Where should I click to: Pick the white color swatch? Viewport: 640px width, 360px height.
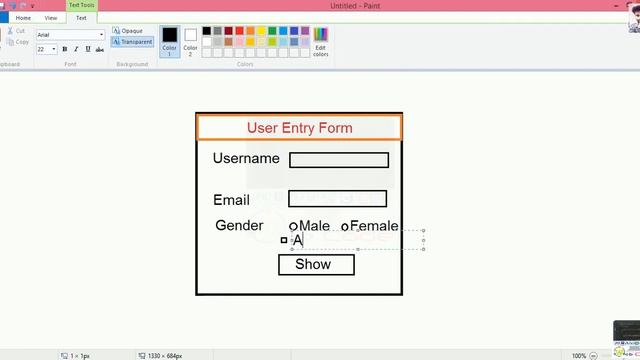[x=207, y=42]
